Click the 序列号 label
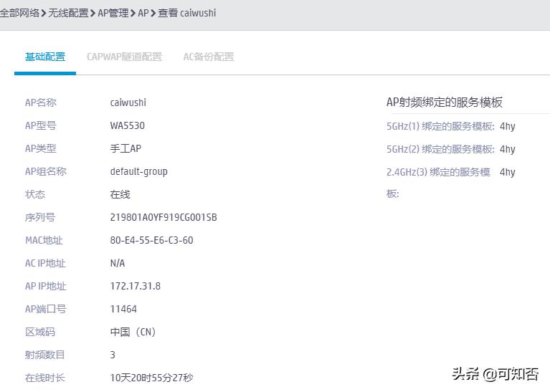The height and width of the screenshot is (392, 550). [40, 217]
